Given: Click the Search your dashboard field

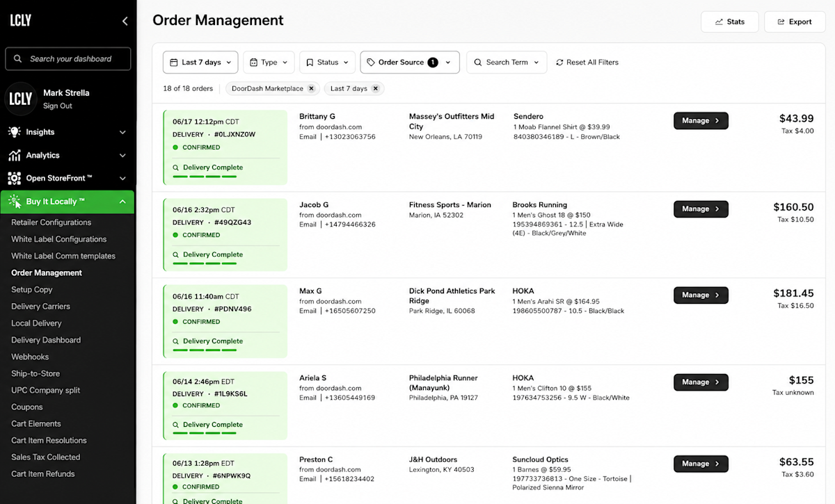Looking at the screenshot, I should pyautogui.click(x=68, y=59).
